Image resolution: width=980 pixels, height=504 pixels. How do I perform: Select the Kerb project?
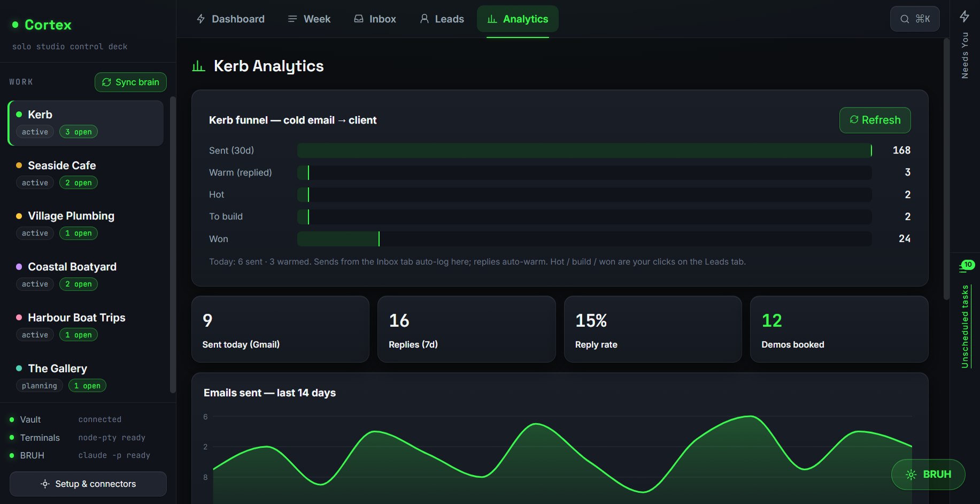click(86, 123)
